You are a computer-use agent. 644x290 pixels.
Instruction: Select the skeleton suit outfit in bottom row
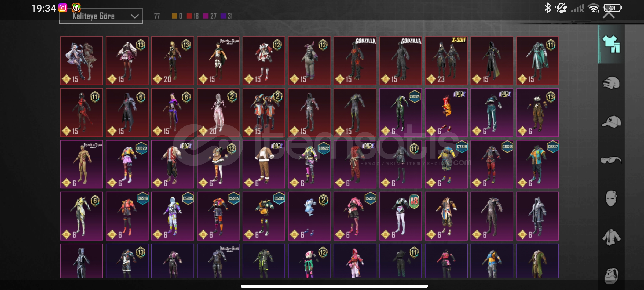81,261
